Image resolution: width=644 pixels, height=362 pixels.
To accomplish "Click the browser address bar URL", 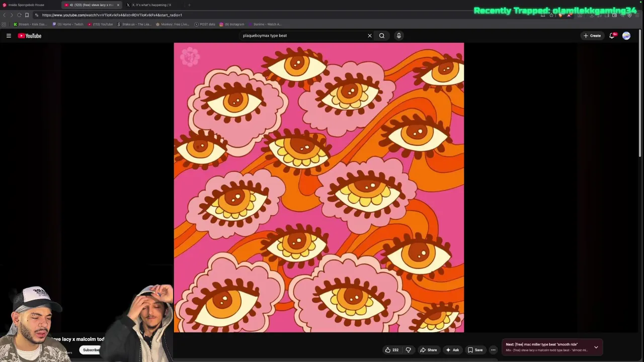I will (x=112, y=15).
